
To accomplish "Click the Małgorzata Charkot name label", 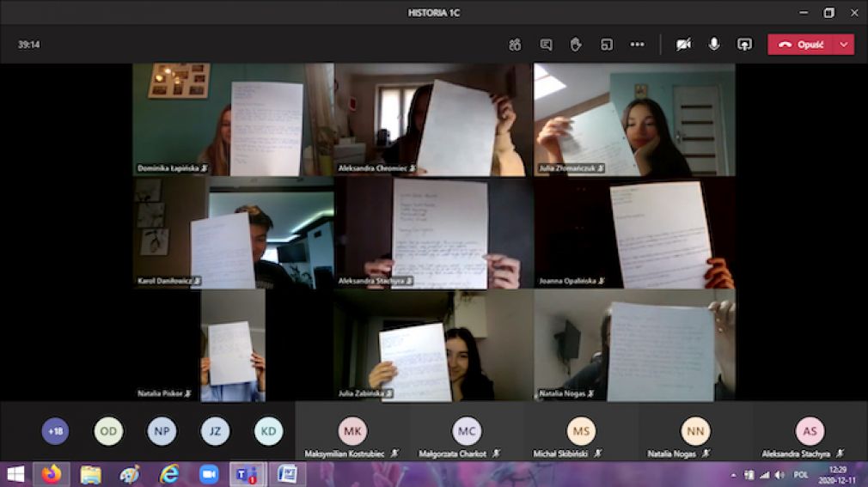I will click(x=452, y=454).
